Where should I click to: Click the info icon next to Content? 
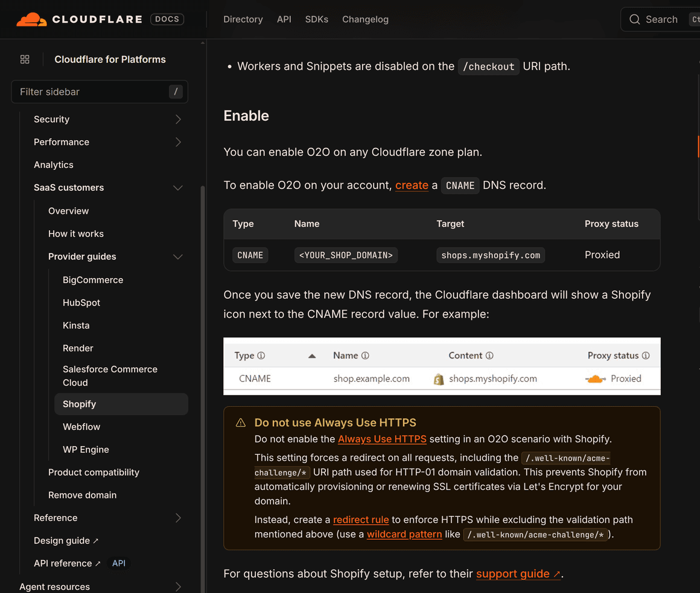pyautogui.click(x=489, y=356)
